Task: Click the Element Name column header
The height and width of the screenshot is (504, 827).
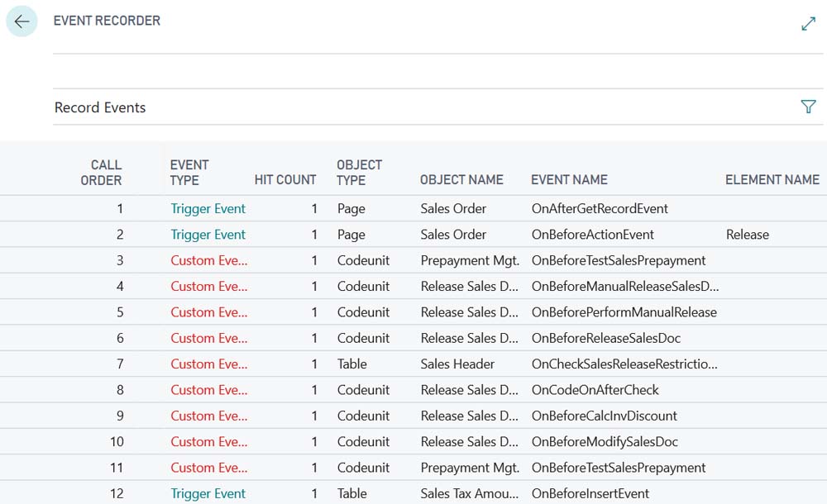Action: click(772, 179)
